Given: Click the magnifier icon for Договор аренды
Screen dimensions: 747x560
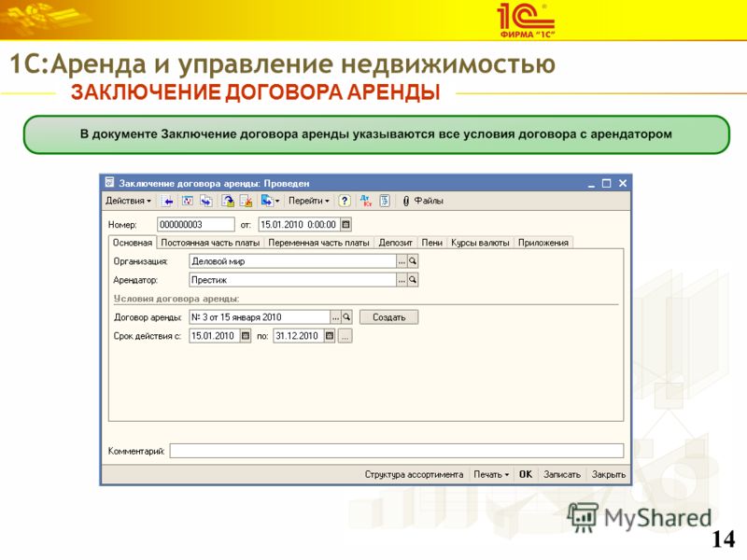Looking at the screenshot, I should pos(346,317).
